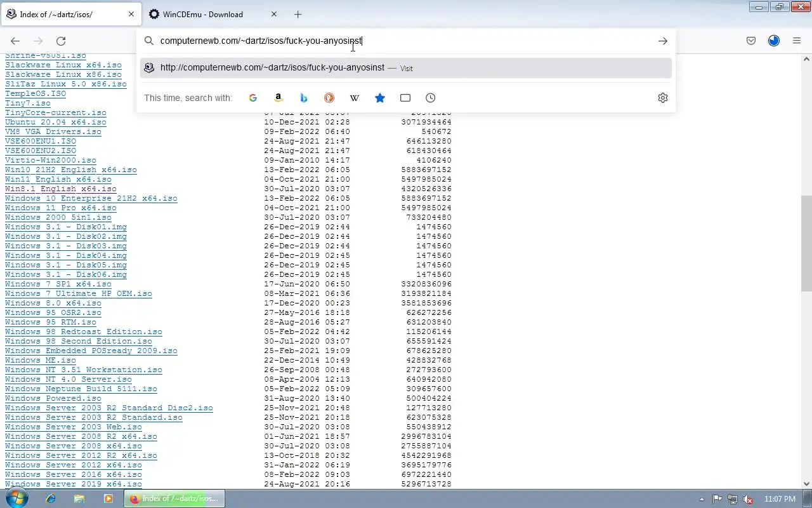Click inside the address bar text field
Image resolution: width=812 pixels, height=508 pixels.
pos(406,41)
